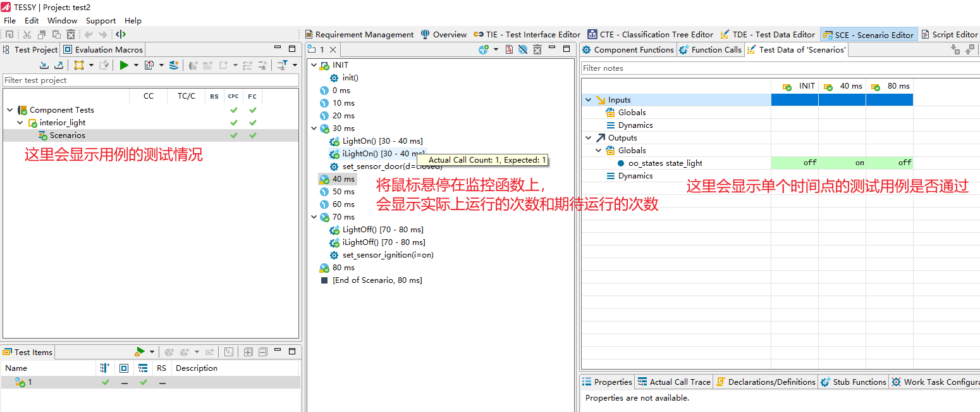
Task: Open the Edit menu
Action: pos(32,20)
